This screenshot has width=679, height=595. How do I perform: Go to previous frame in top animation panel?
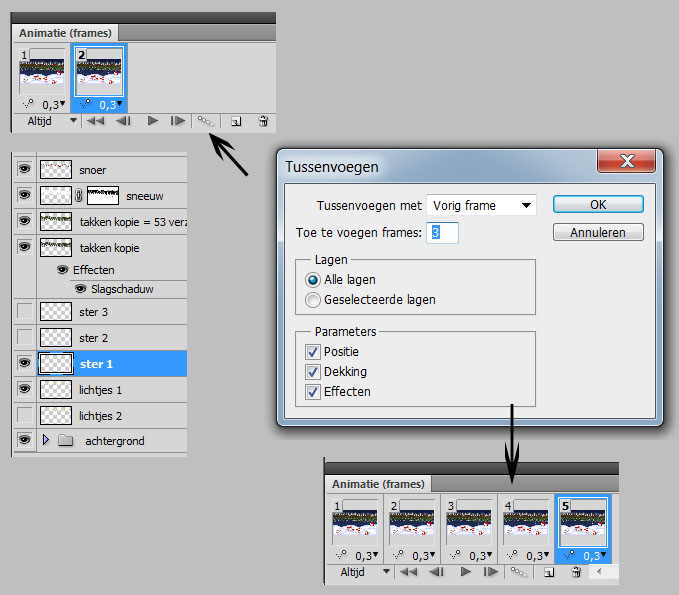(124, 121)
